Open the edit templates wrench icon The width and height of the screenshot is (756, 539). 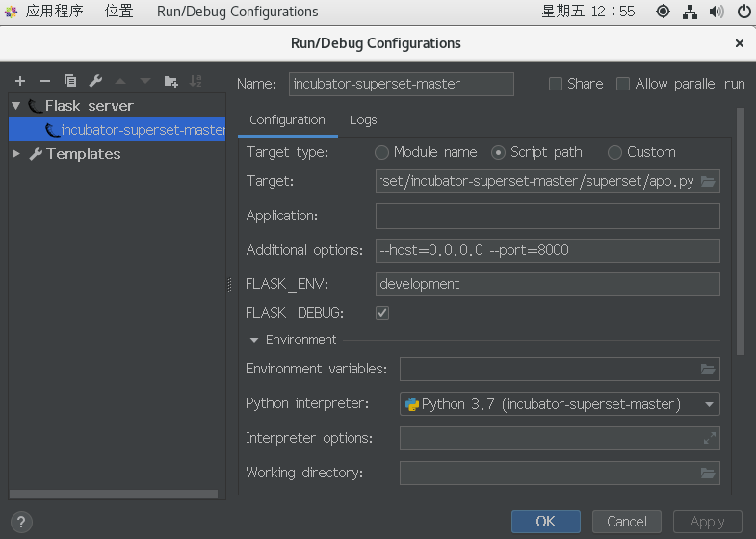coord(95,81)
